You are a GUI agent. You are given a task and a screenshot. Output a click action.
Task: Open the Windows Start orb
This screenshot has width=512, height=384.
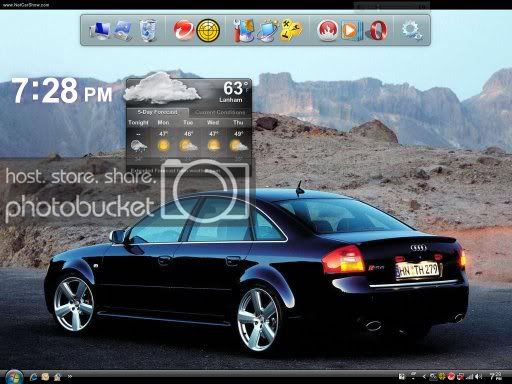point(13,377)
